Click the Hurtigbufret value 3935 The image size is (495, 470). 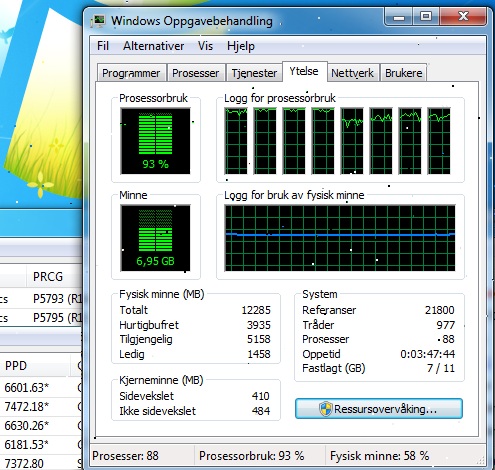pos(259,325)
